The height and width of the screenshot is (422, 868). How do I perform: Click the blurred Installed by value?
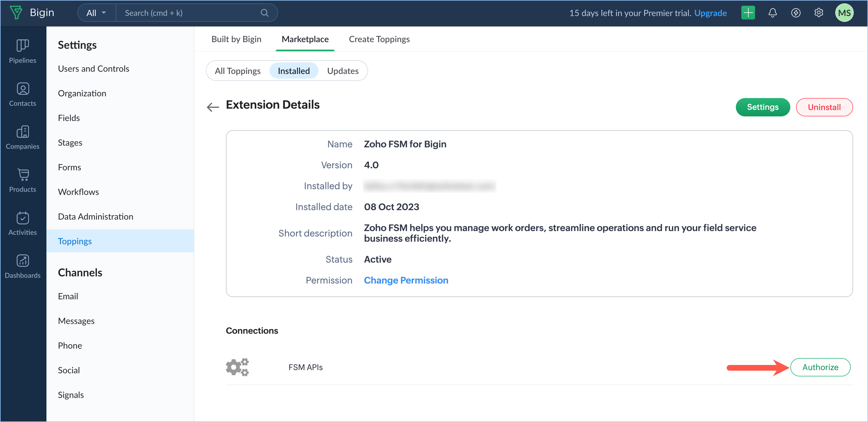click(430, 186)
